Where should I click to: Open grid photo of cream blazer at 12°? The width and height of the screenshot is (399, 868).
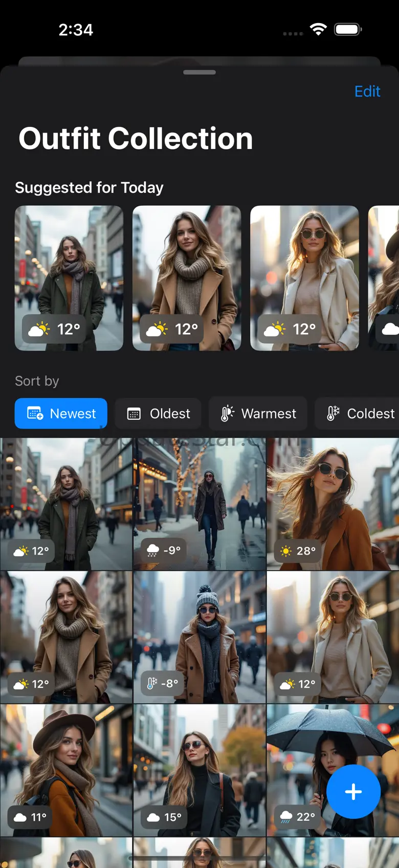click(x=333, y=637)
